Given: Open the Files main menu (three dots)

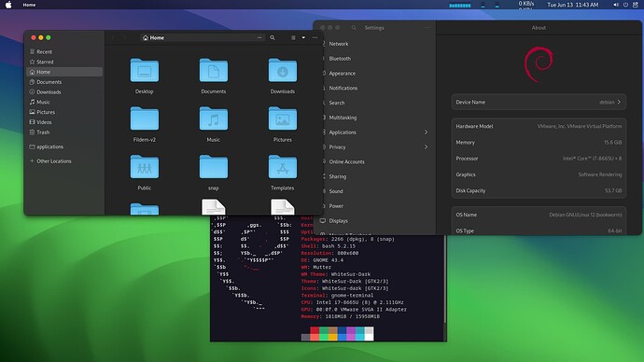Looking at the screenshot, I should pos(315,37).
